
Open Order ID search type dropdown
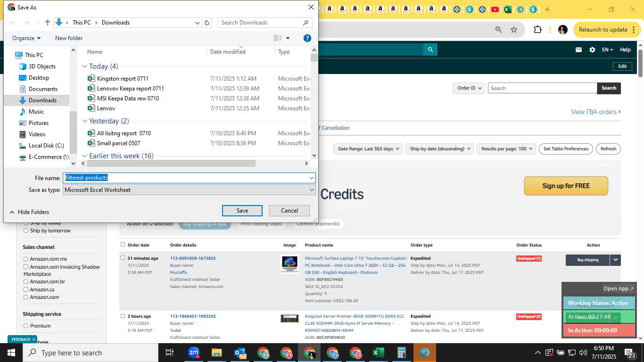tap(469, 88)
